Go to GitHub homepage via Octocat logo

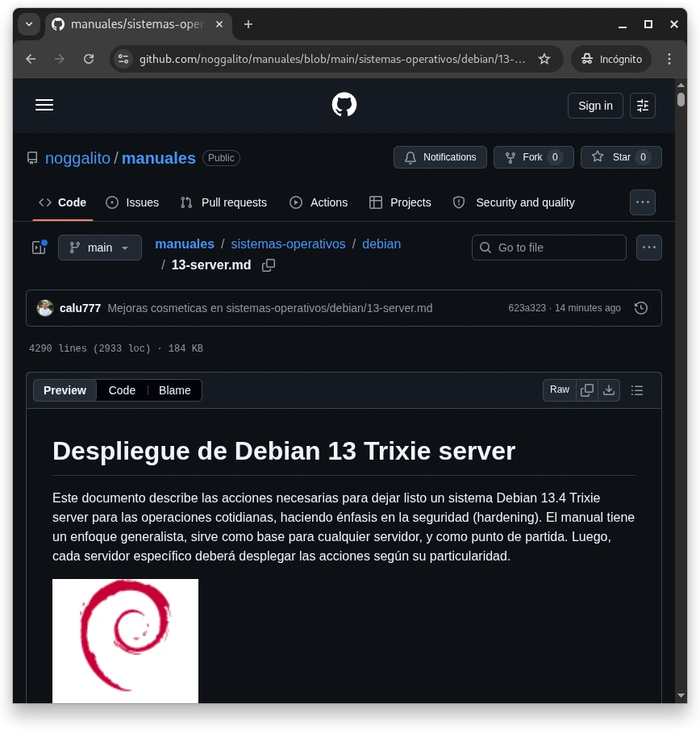(344, 105)
